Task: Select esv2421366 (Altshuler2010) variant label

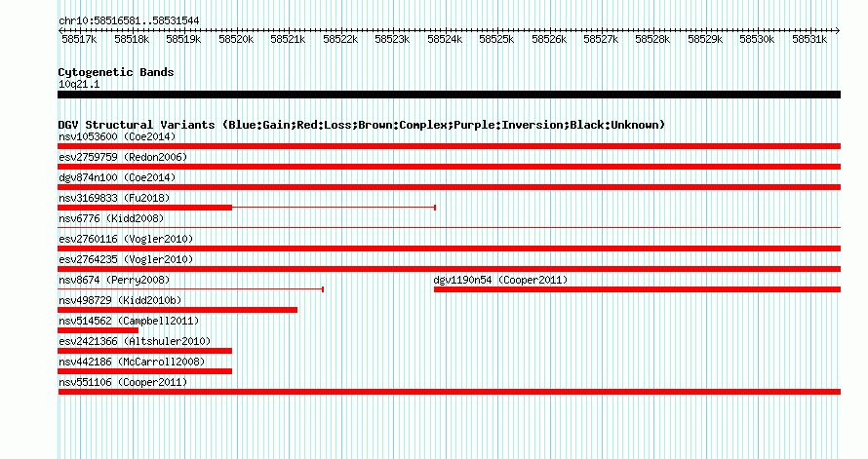Action: [135, 341]
